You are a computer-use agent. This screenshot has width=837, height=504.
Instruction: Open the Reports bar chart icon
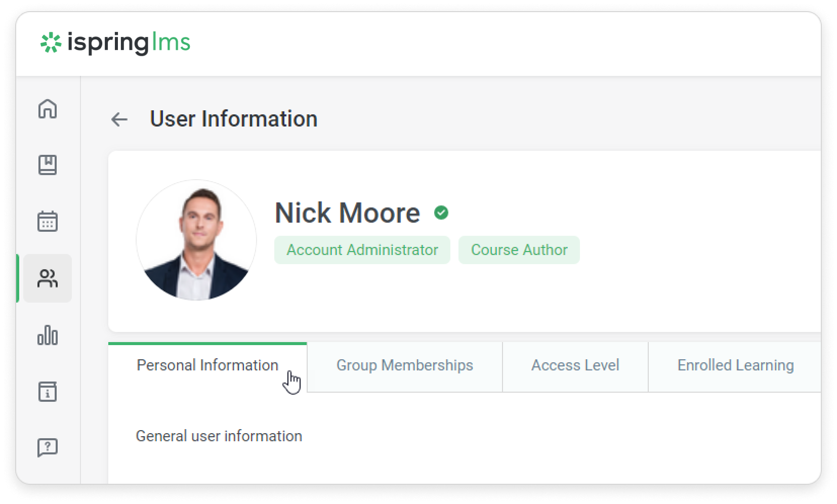48,335
